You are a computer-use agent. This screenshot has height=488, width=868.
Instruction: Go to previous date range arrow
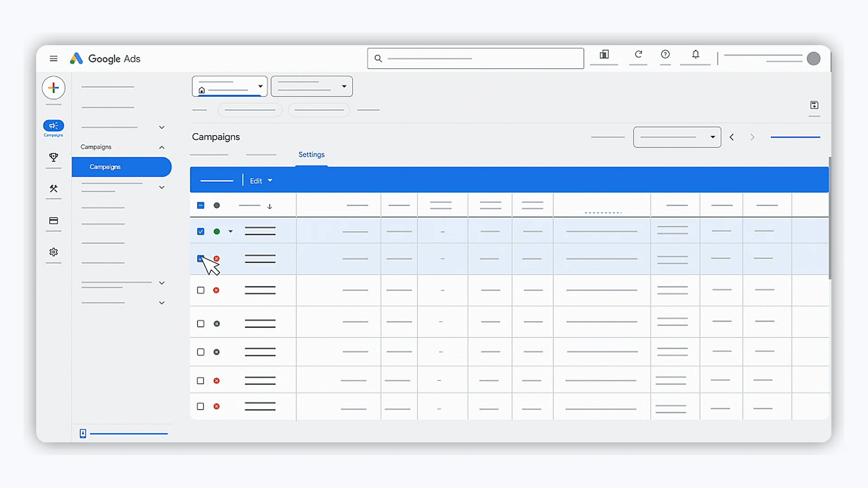point(731,137)
